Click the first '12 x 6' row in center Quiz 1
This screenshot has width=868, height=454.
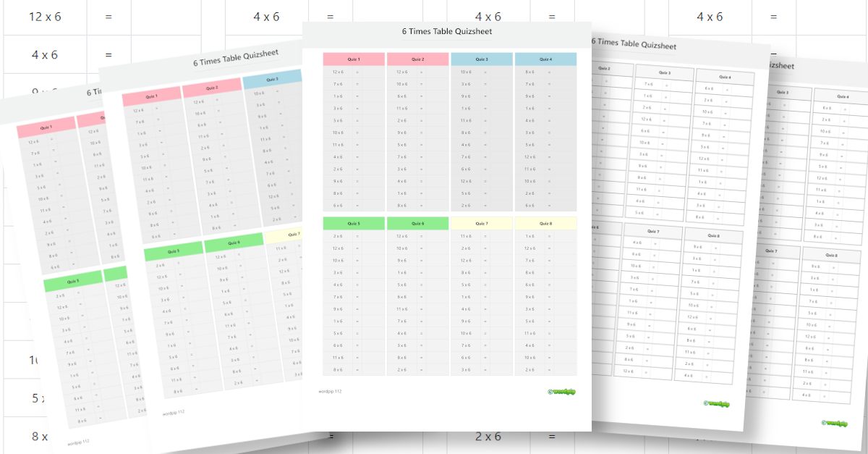pyautogui.click(x=338, y=72)
